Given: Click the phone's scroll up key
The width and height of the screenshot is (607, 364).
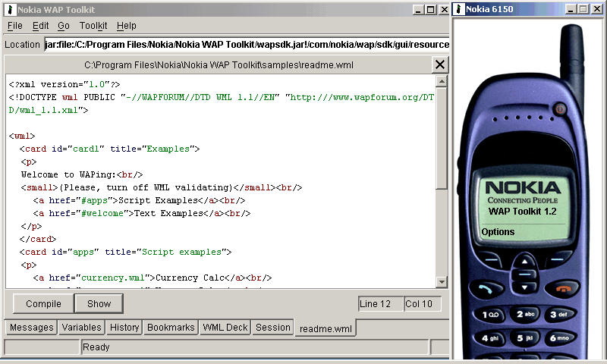Looking at the screenshot, I should [524, 262].
